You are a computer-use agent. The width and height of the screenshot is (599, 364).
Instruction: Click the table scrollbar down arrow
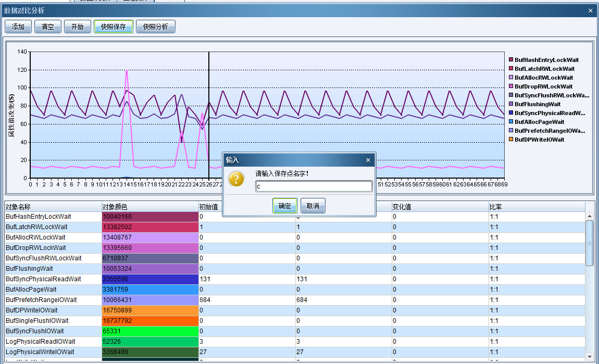click(590, 356)
